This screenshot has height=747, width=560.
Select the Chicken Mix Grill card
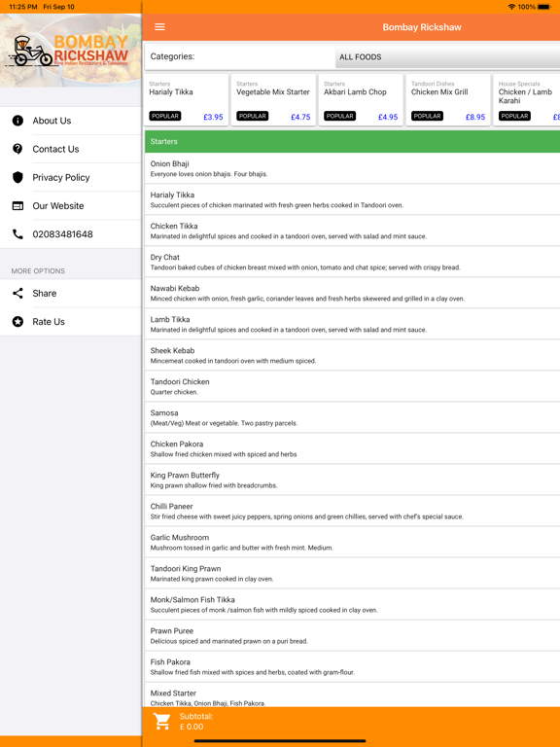[x=448, y=100]
